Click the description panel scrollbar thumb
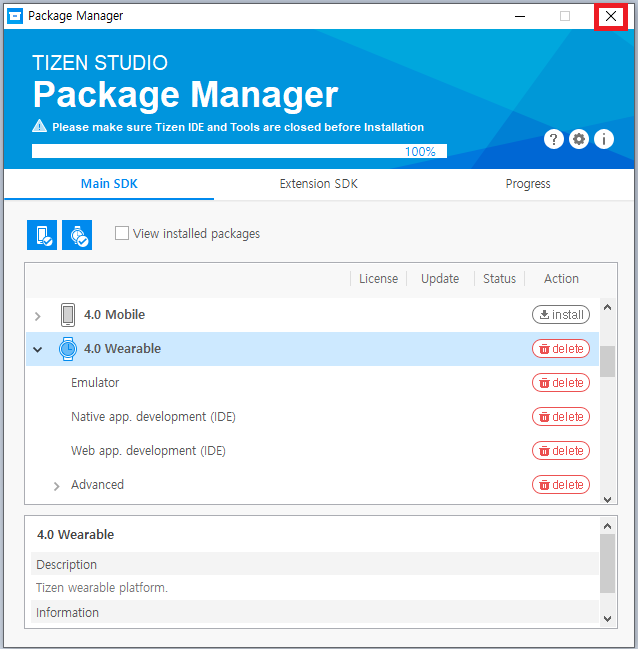 (x=607, y=563)
